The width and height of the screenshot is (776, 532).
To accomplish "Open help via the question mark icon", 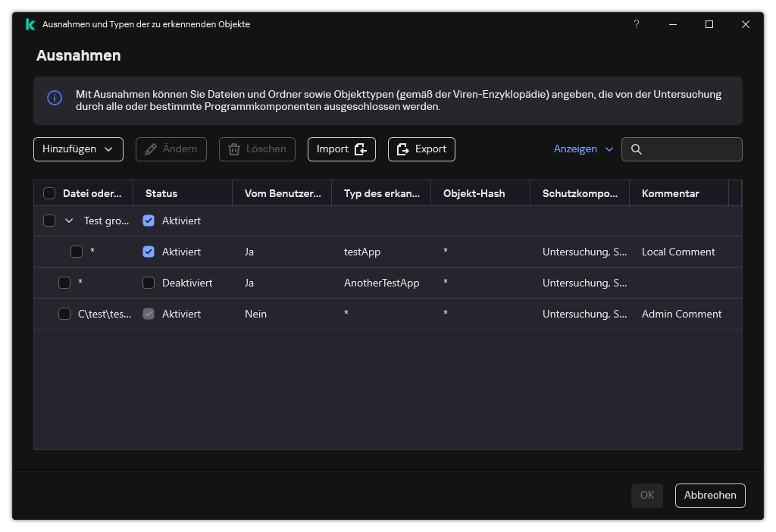I will coord(637,24).
